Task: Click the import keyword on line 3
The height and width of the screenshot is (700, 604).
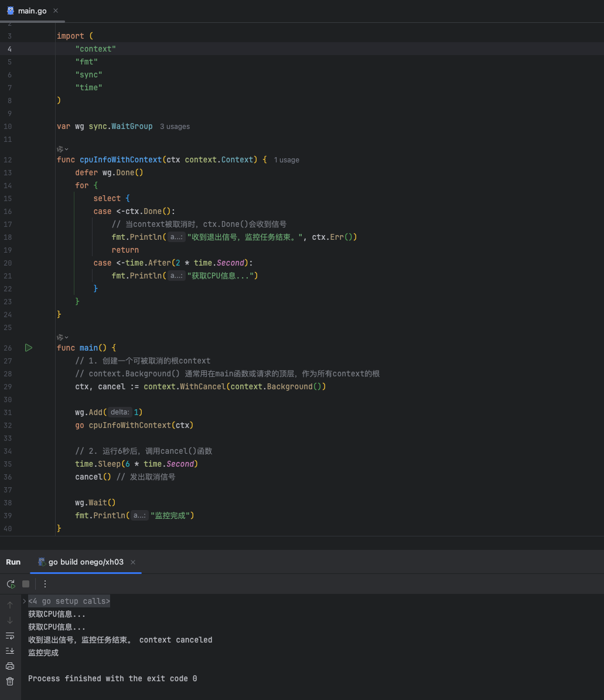Action: coord(70,36)
